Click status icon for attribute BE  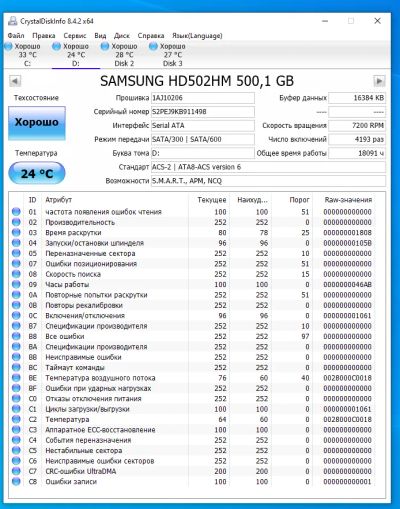(16, 378)
